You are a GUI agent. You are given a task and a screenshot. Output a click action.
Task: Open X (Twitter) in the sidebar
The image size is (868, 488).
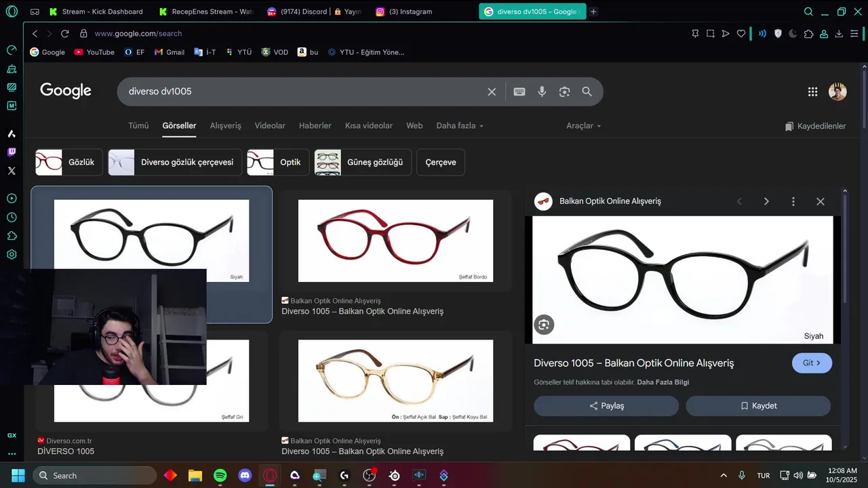point(12,171)
